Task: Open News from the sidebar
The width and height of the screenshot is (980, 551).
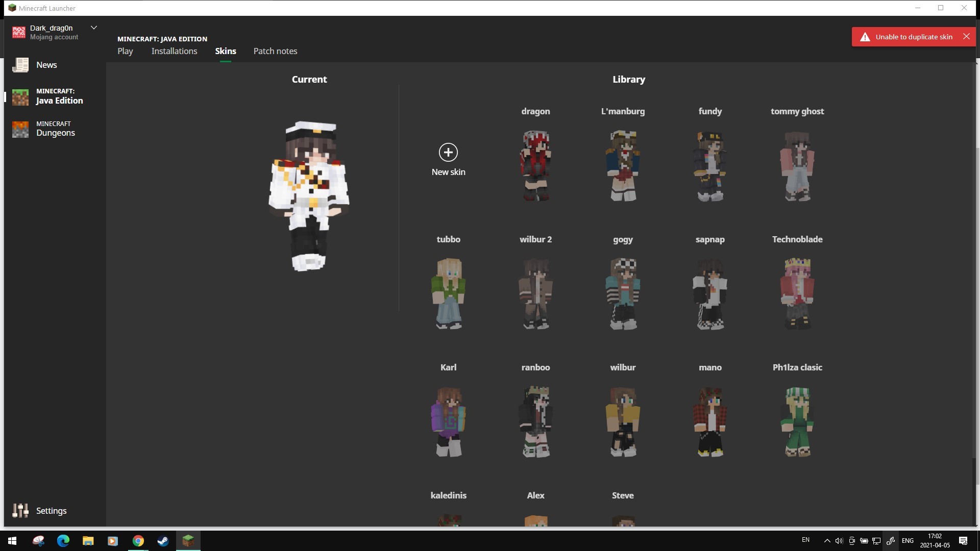Action: click(x=46, y=65)
